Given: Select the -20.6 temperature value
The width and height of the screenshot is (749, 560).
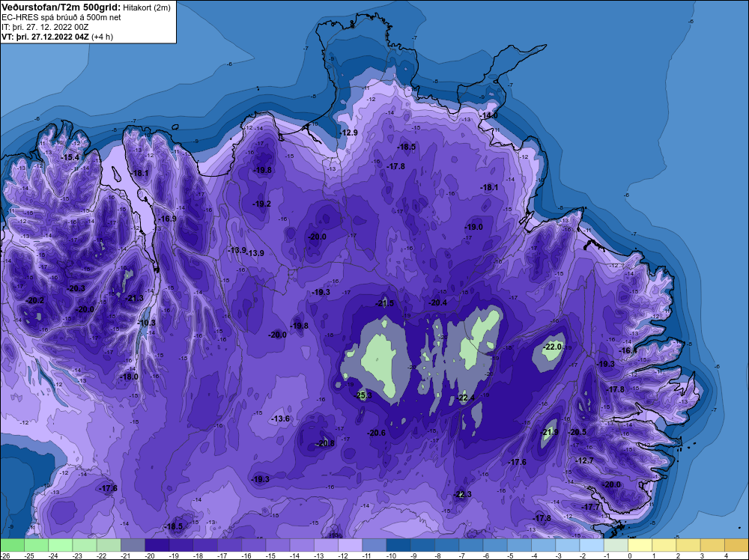Looking at the screenshot, I should 377,433.
